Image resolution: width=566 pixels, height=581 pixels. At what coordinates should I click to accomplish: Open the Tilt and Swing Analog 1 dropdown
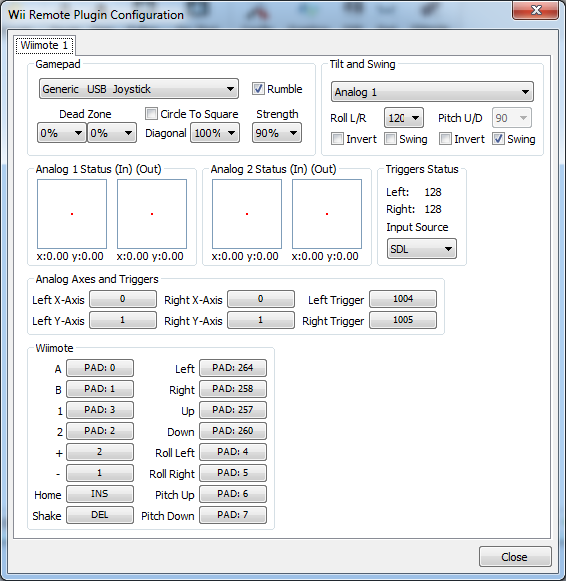tap(432, 92)
